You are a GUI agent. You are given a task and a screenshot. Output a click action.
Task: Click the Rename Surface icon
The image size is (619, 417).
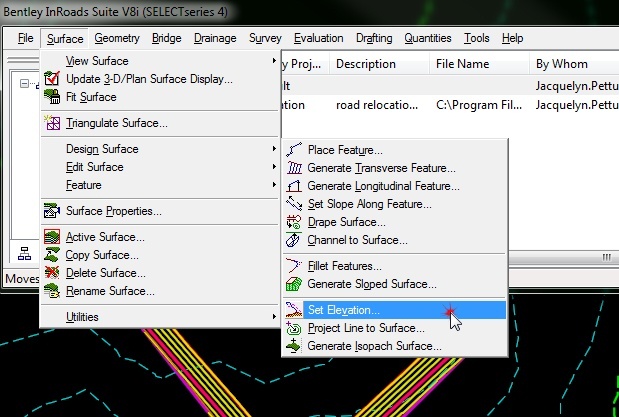(x=52, y=291)
